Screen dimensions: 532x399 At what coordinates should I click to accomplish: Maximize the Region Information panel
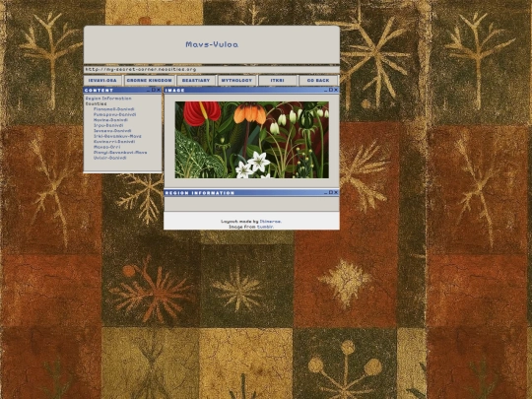tap(331, 192)
